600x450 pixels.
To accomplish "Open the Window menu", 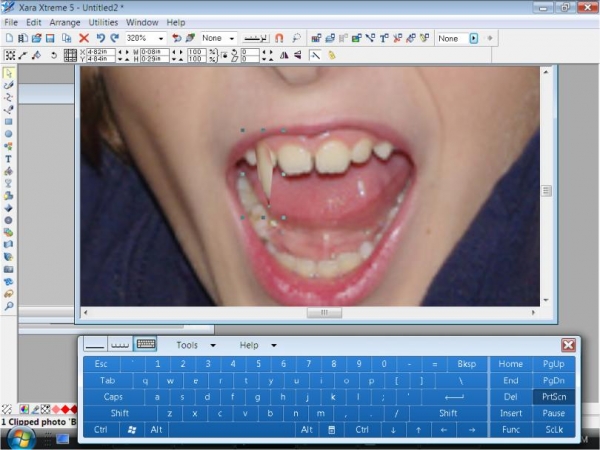I will click(142, 22).
